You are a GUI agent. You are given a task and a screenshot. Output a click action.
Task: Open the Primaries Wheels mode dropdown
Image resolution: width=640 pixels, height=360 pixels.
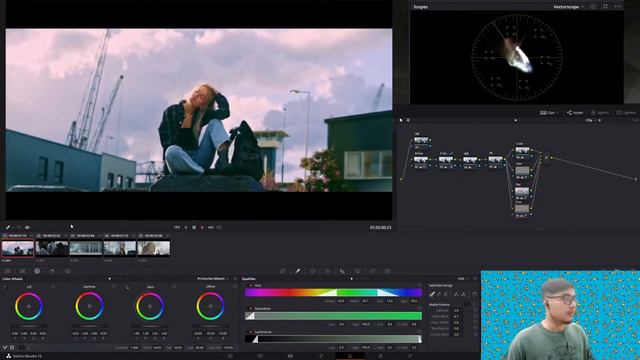213,279
